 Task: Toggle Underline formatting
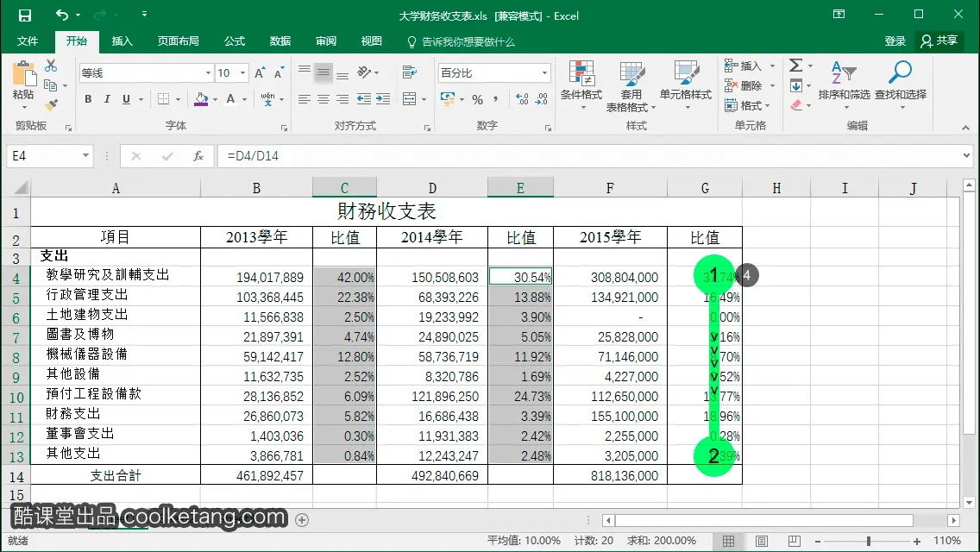(x=126, y=99)
